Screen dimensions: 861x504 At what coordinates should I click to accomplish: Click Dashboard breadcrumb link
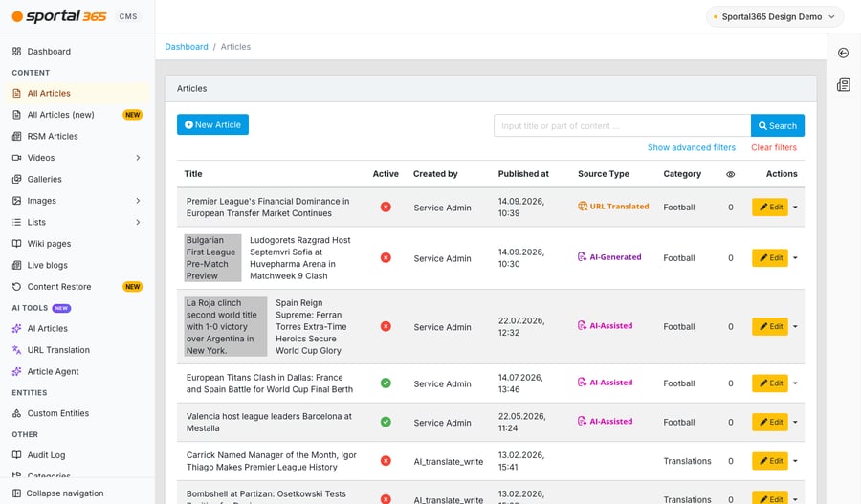pyautogui.click(x=187, y=47)
